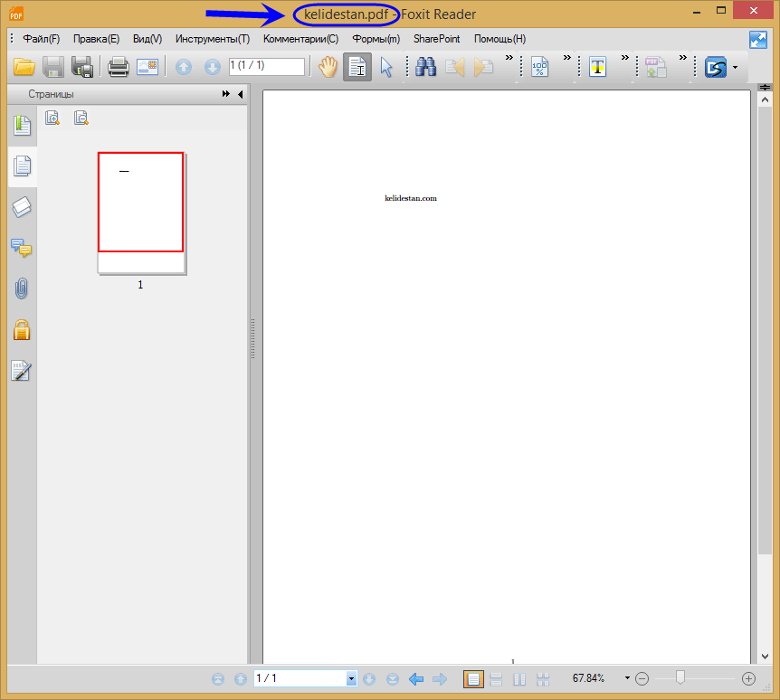
Task: Click first page button in bottom bar
Action: tap(218, 679)
